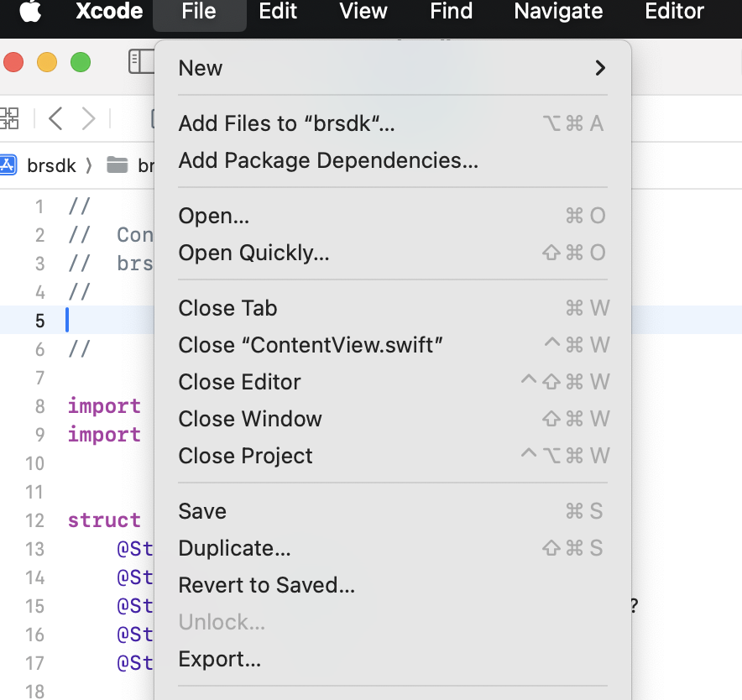Close the Xcode window with red button
The width and height of the screenshot is (742, 700).
[13, 62]
